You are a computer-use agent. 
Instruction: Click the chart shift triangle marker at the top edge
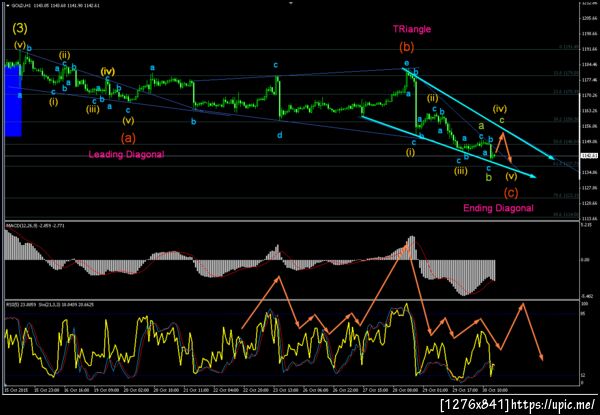click(291, 2)
